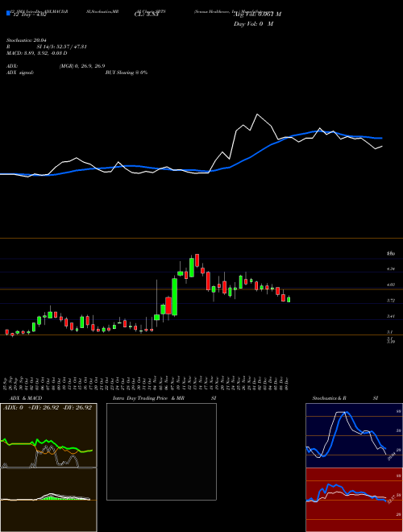Click the 3.72 price axis label
The image size is (403, 532).
point(391,301)
